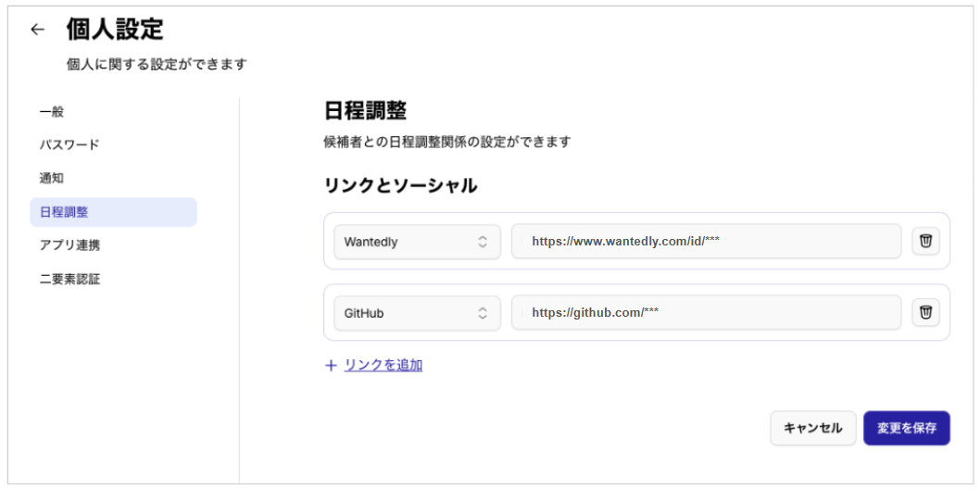Delete the GitHub link with trash icon
This screenshot has height=489, width=980.
pos(924,313)
